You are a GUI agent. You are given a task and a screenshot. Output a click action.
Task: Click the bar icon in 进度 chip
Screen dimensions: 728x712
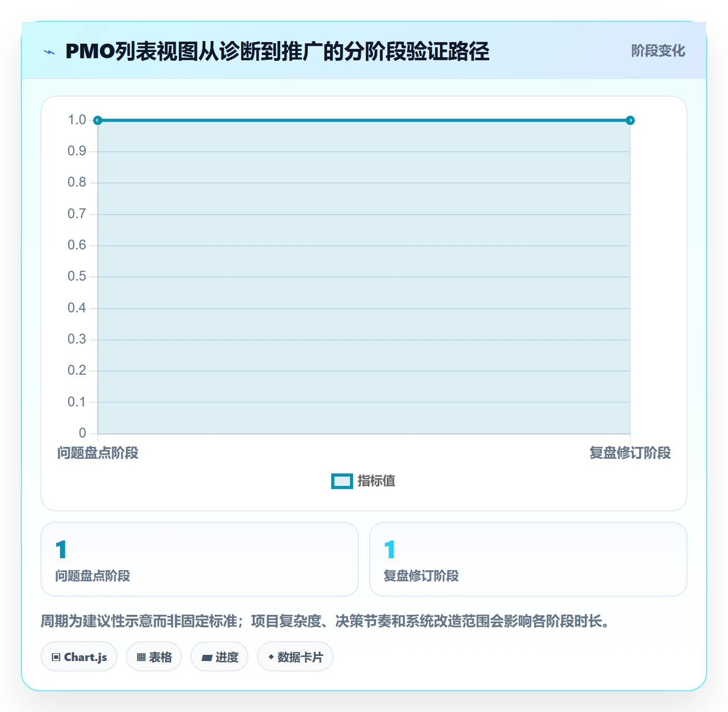click(x=207, y=658)
